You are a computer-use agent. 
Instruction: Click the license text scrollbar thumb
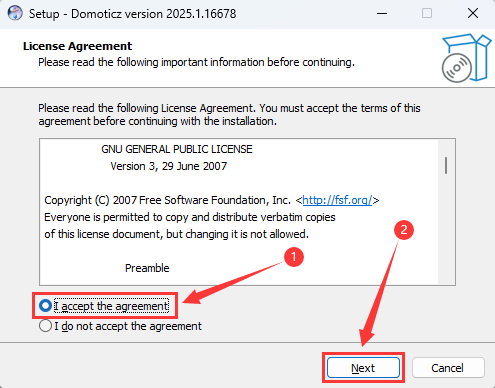(446, 165)
